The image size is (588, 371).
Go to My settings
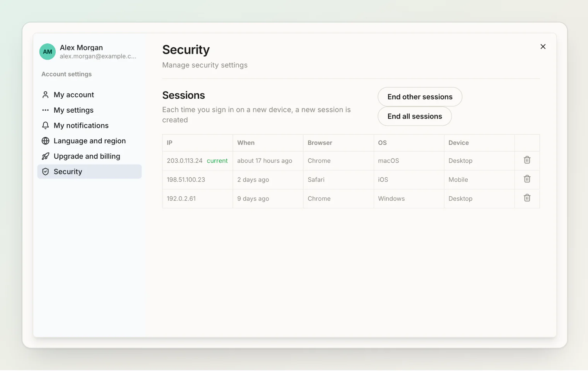click(89, 110)
